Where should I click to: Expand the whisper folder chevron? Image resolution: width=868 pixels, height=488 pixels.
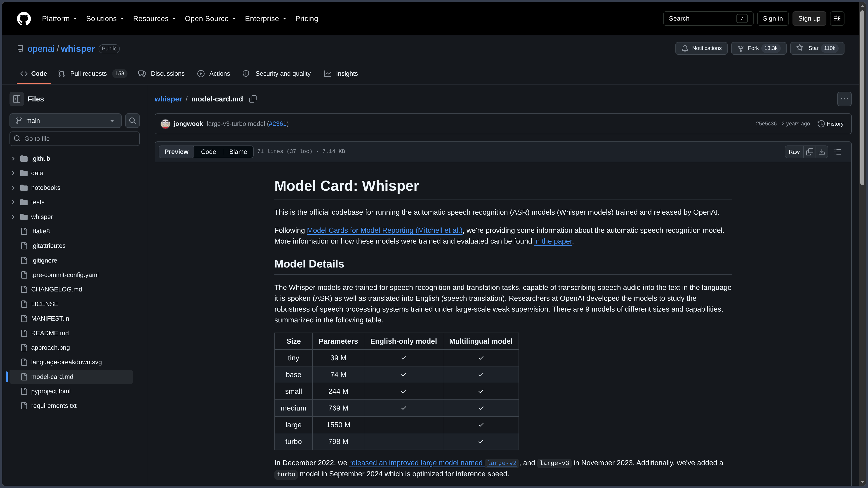tap(13, 217)
